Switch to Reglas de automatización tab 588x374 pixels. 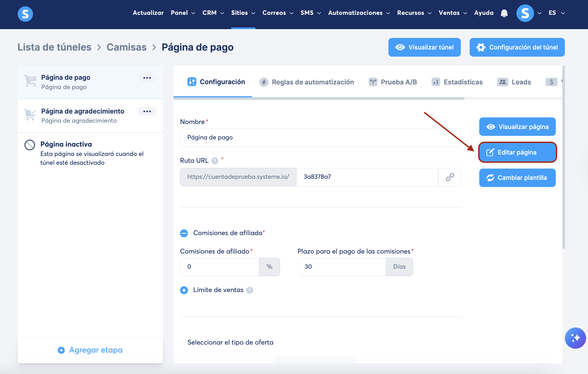[307, 82]
